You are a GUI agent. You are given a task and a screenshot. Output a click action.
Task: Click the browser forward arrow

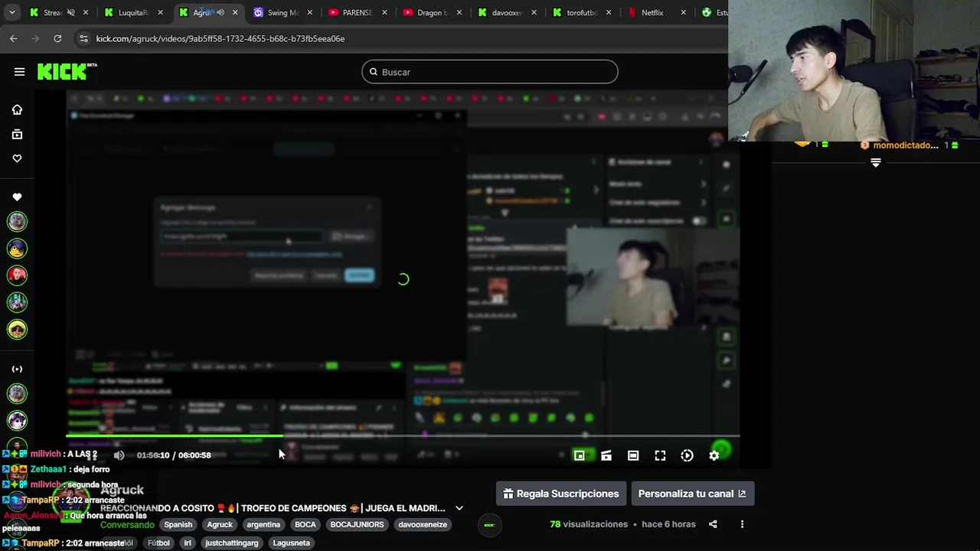[x=35, y=38]
